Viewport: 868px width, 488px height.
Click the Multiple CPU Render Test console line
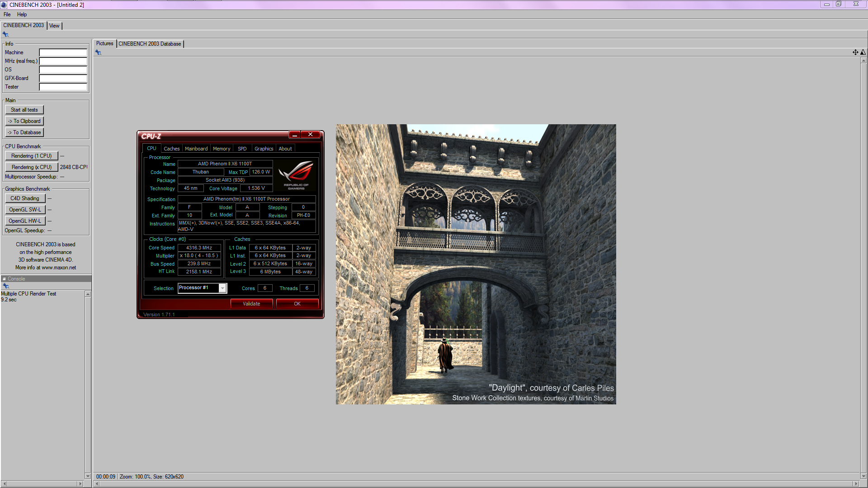28,294
